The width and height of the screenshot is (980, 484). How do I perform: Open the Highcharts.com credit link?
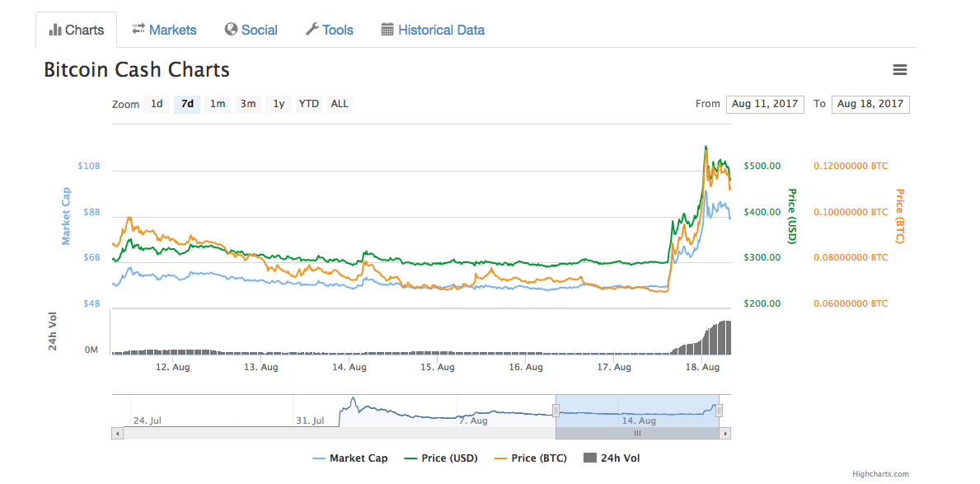click(880, 475)
